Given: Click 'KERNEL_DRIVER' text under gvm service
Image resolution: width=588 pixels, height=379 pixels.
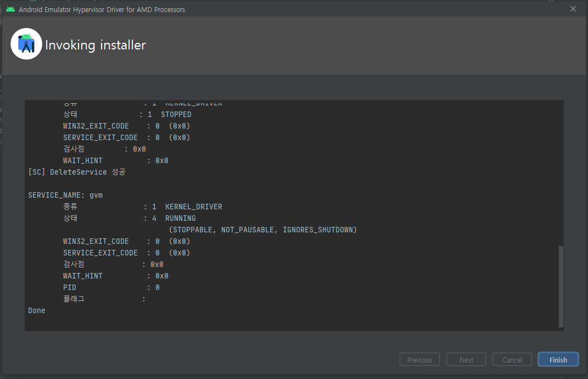Looking at the screenshot, I should [193, 207].
